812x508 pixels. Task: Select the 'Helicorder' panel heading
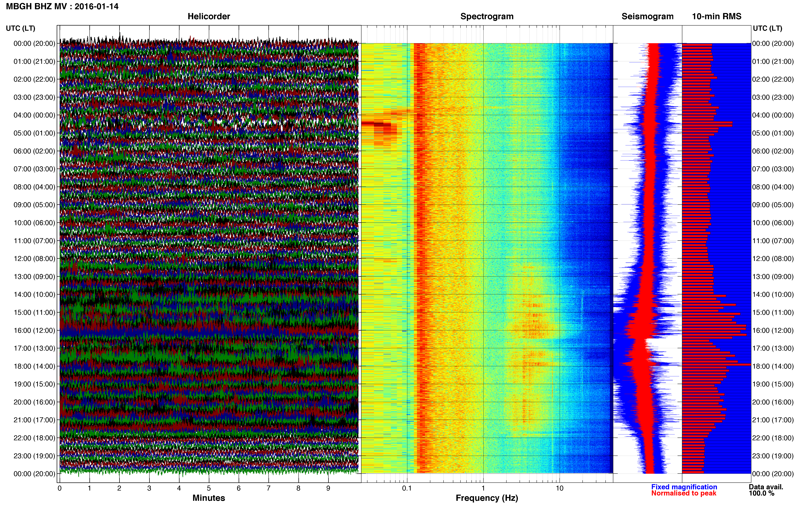coord(209,16)
